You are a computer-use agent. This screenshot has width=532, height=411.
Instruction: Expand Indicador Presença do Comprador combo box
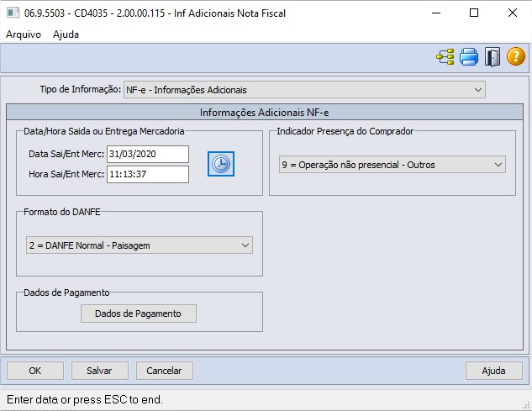pos(392,165)
